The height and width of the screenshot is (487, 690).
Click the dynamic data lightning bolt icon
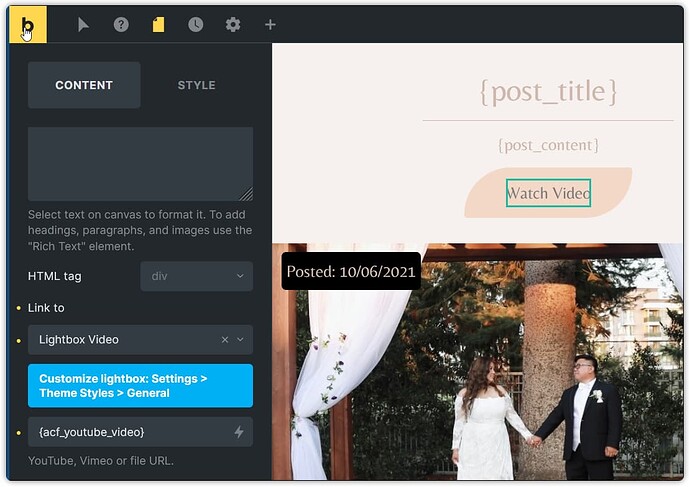[239, 432]
